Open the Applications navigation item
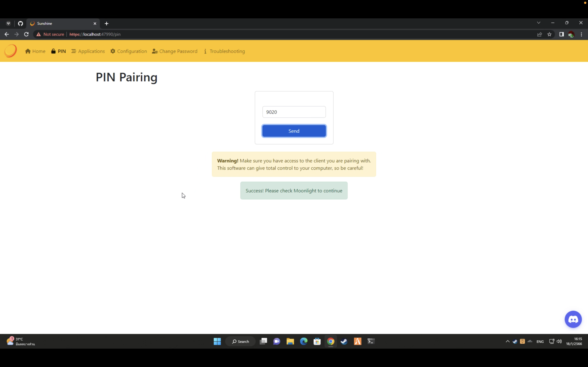The width and height of the screenshot is (588, 367). 88,51
